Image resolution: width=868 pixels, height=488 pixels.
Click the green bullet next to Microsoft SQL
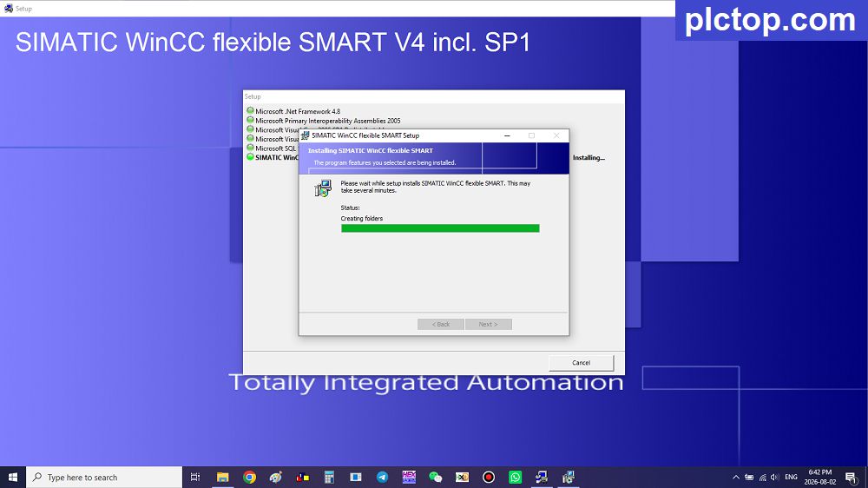[x=250, y=148]
